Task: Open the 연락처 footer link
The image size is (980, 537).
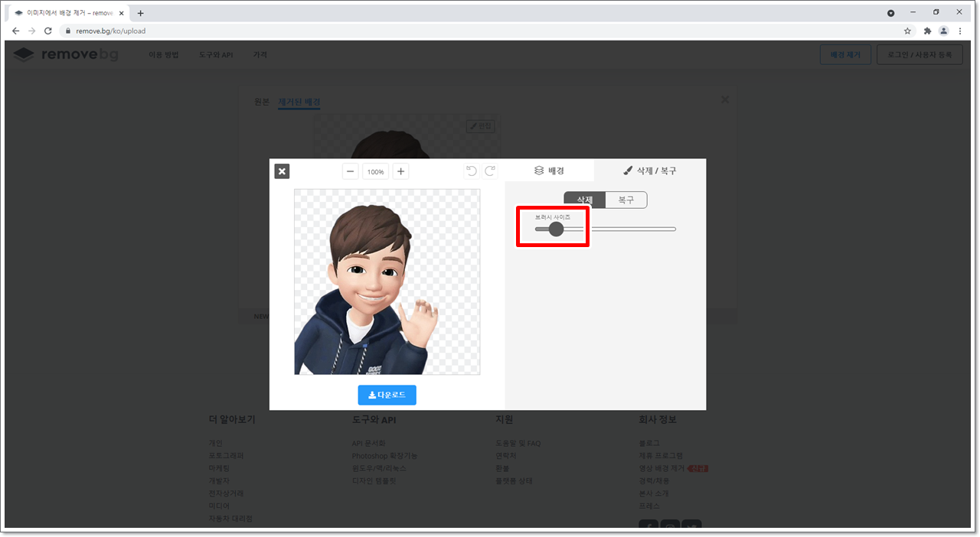Action: (506, 456)
